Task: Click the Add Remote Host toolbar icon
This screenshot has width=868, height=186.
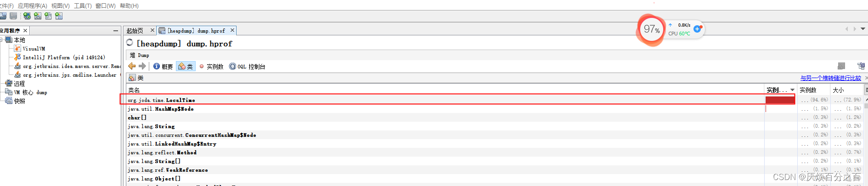Action: 27,16
